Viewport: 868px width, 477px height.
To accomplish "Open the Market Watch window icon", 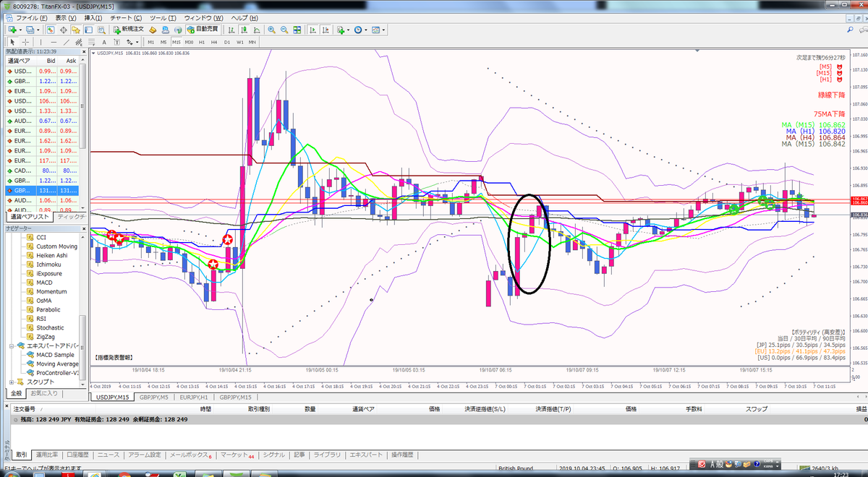I will 51,30.
